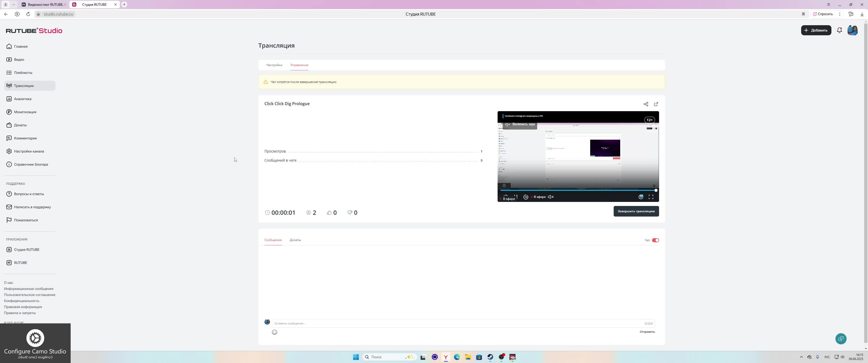Reload the page with refresh icon
The image size is (868, 363).
click(x=28, y=14)
